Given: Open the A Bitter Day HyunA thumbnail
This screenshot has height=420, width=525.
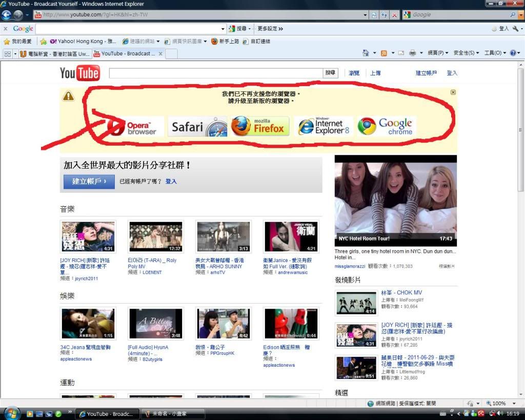Looking at the screenshot, I should pos(156,324).
